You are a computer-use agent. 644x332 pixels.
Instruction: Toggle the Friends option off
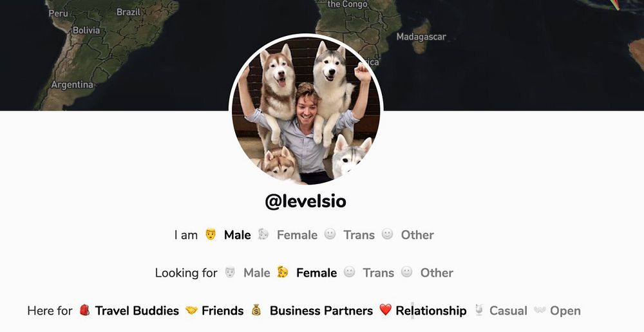222,311
